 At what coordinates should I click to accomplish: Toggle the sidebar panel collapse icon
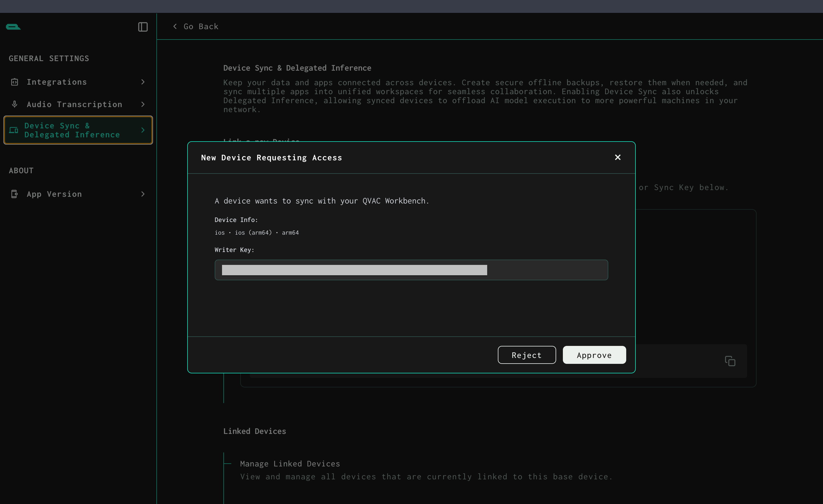[143, 27]
